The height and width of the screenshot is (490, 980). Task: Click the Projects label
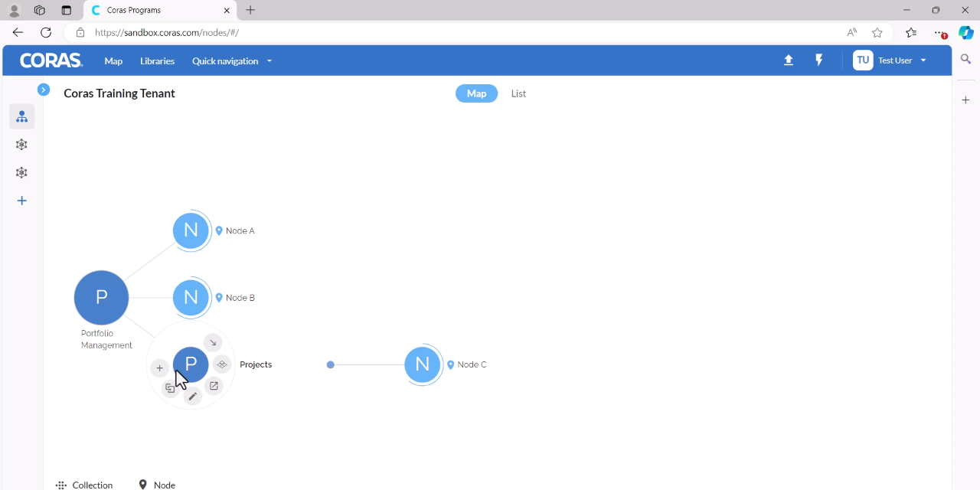pyautogui.click(x=256, y=364)
